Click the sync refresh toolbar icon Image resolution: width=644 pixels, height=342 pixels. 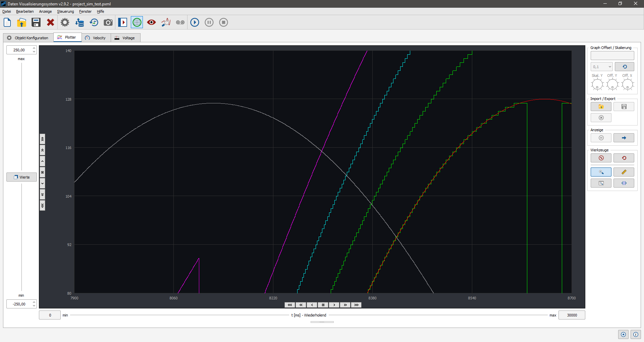pos(94,22)
